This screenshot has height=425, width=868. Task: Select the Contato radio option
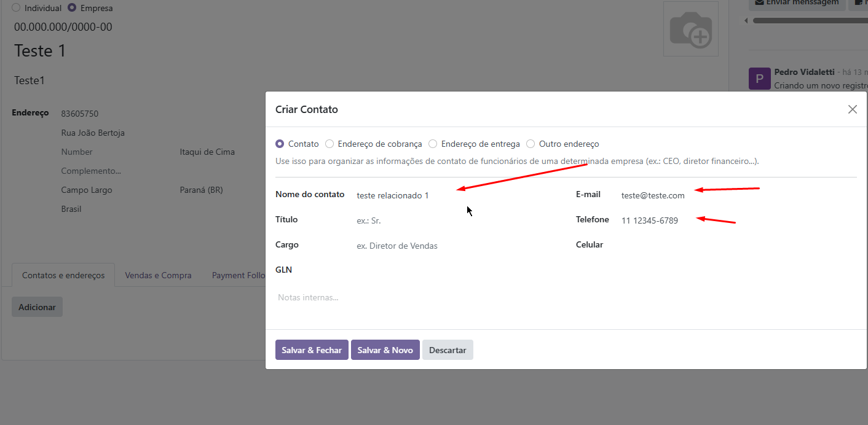tap(280, 144)
